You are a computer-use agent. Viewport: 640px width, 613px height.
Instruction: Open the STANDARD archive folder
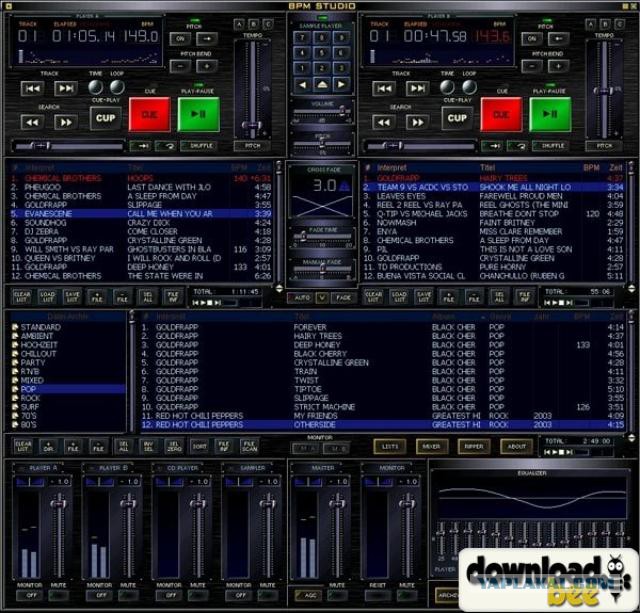tap(40, 327)
